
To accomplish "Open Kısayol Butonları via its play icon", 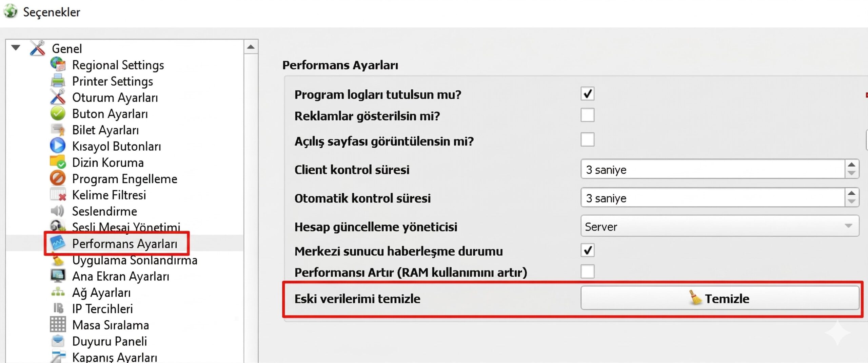I will (x=58, y=146).
